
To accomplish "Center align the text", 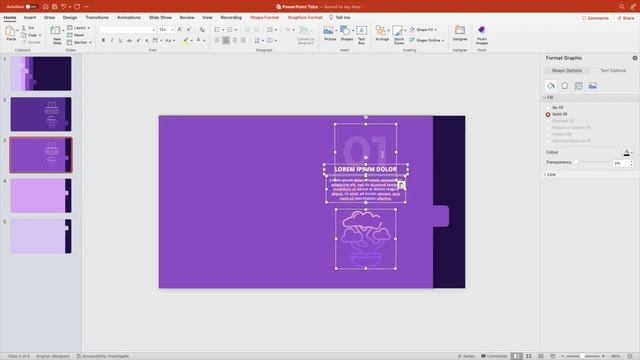I will 226,40.
